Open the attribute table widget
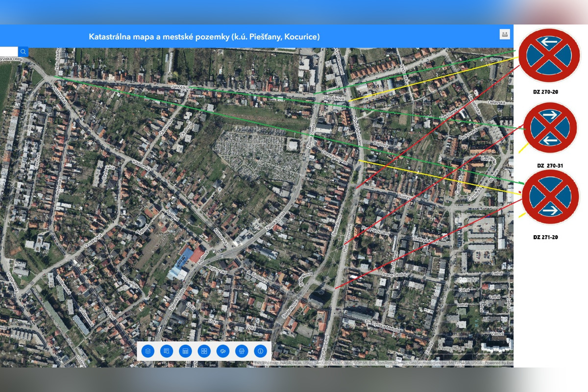The height and width of the screenshot is (392, 588). (184, 350)
